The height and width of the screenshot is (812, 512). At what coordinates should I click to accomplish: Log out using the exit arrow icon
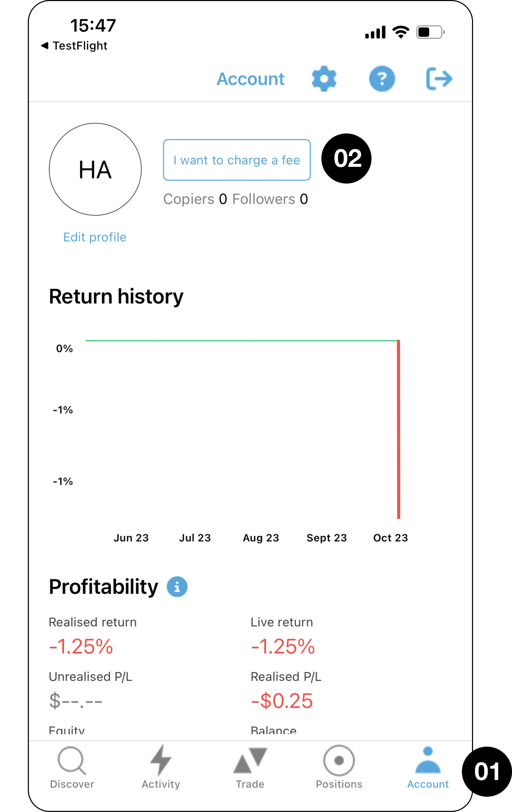(x=439, y=79)
